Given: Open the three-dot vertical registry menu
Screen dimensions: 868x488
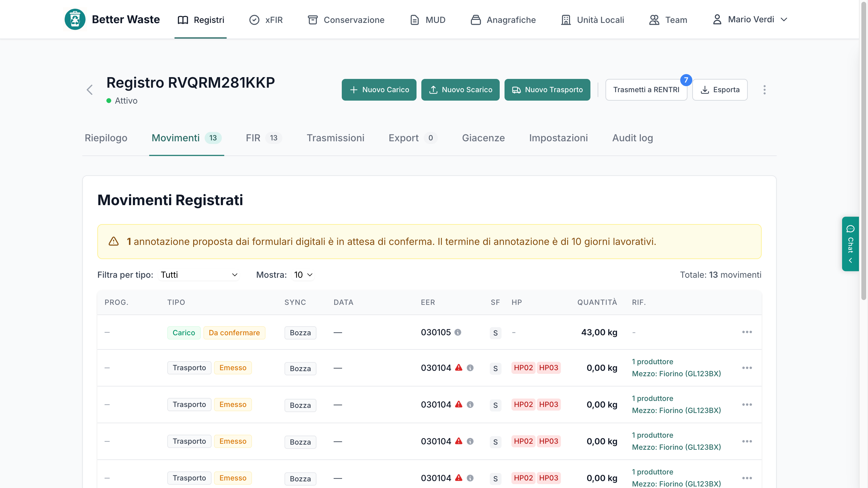Looking at the screenshot, I should (764, 90).
